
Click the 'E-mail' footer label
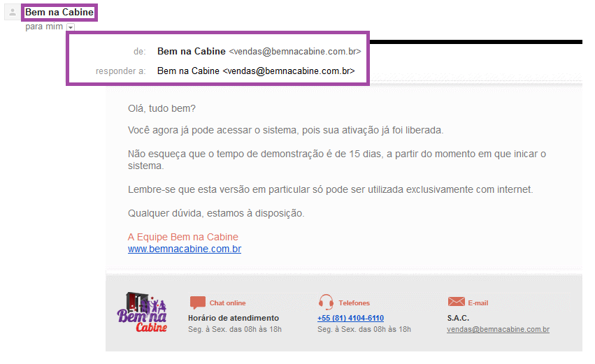478,303
